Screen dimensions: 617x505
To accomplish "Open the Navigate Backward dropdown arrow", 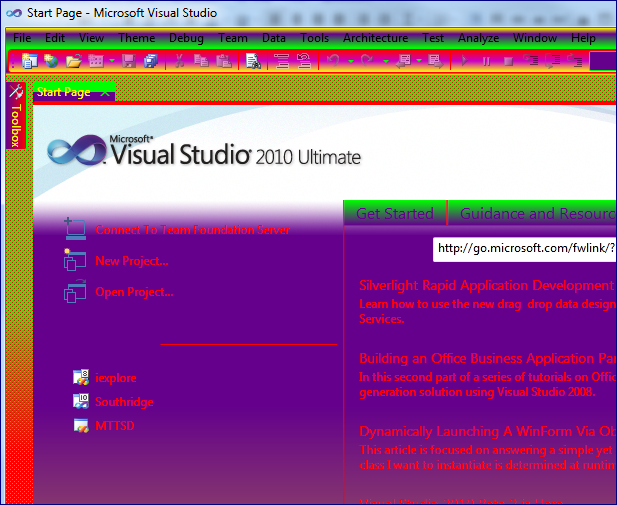I will 419,61.
